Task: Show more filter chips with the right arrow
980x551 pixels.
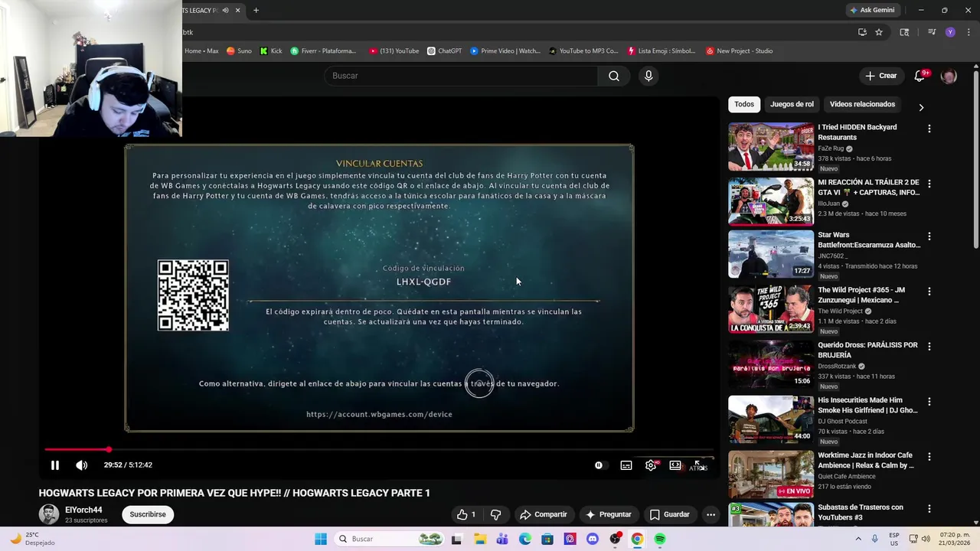Action: coord(921,107)
